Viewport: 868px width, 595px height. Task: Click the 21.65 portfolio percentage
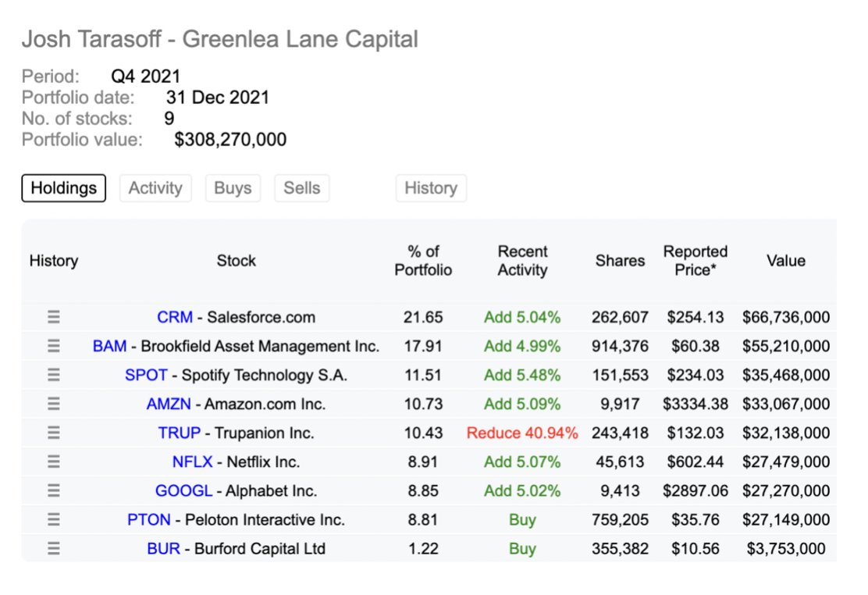(423, 317)
